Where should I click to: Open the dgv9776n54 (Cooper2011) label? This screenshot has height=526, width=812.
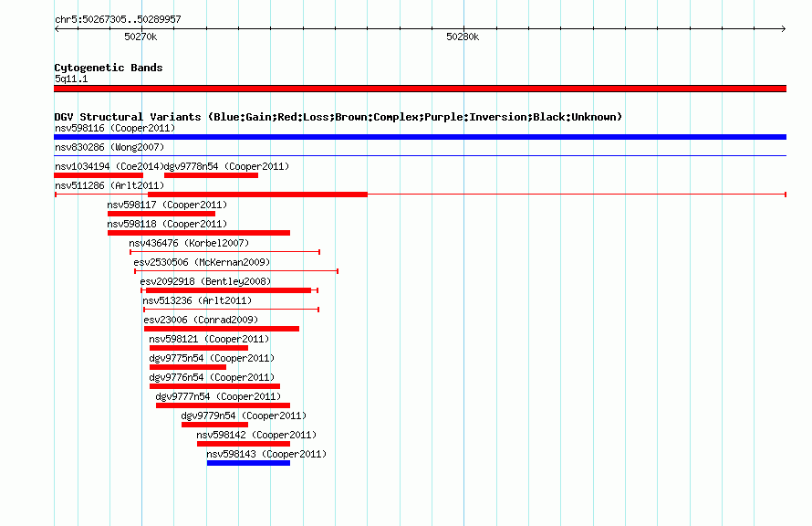tap(212, 377)
